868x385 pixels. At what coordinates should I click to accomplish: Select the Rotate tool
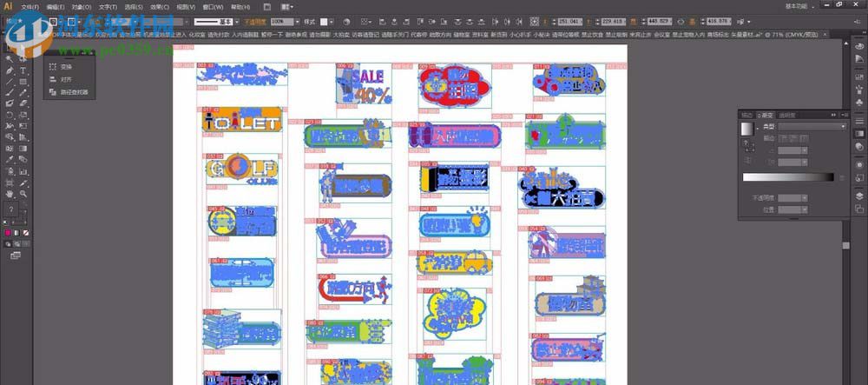(10, 114)
